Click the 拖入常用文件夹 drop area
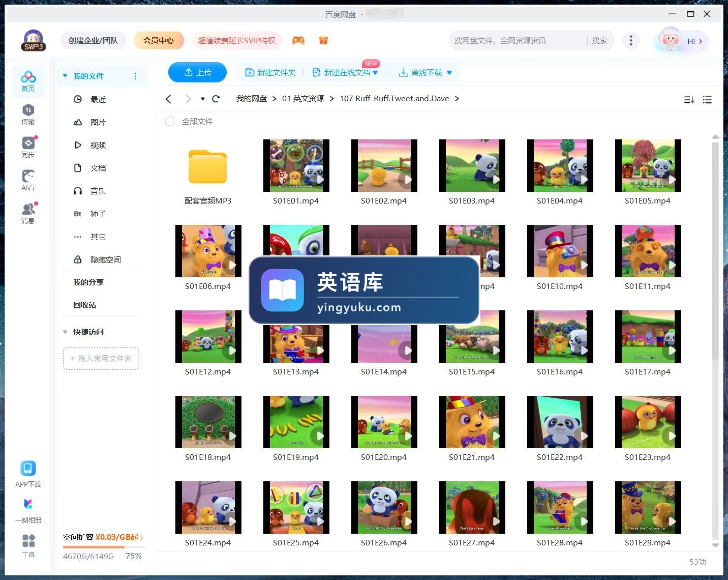Viewport: 728px width, 580px height. click(101, 358)
